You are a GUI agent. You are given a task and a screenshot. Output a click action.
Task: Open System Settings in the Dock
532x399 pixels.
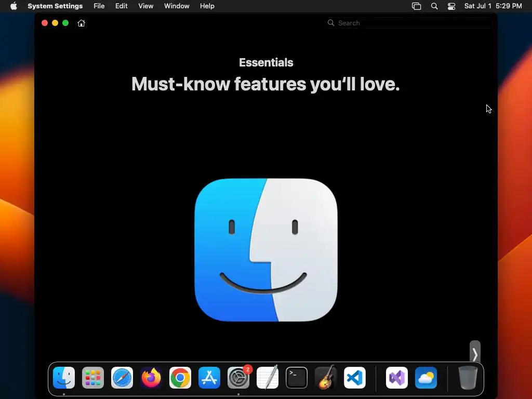click(238, 378)
